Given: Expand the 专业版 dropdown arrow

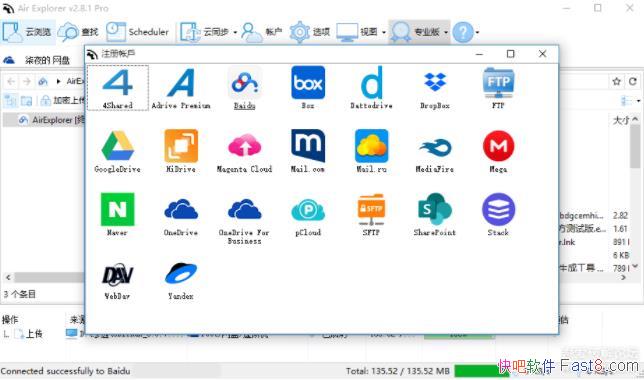Looking at the screenshot, I should tap(446, 32).
